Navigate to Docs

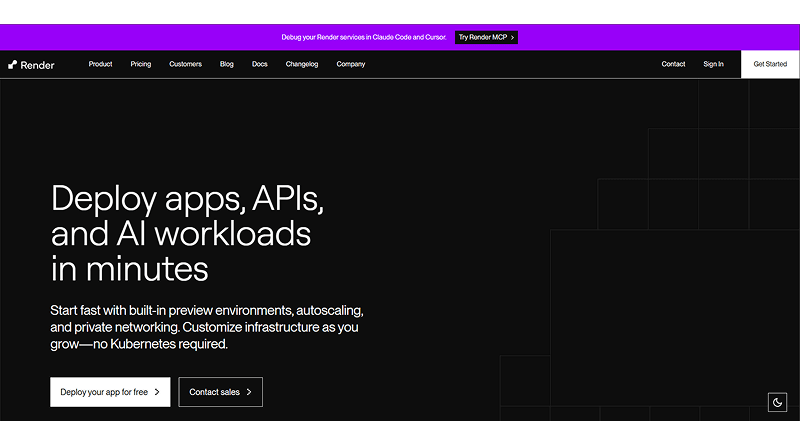coord(259,64)
